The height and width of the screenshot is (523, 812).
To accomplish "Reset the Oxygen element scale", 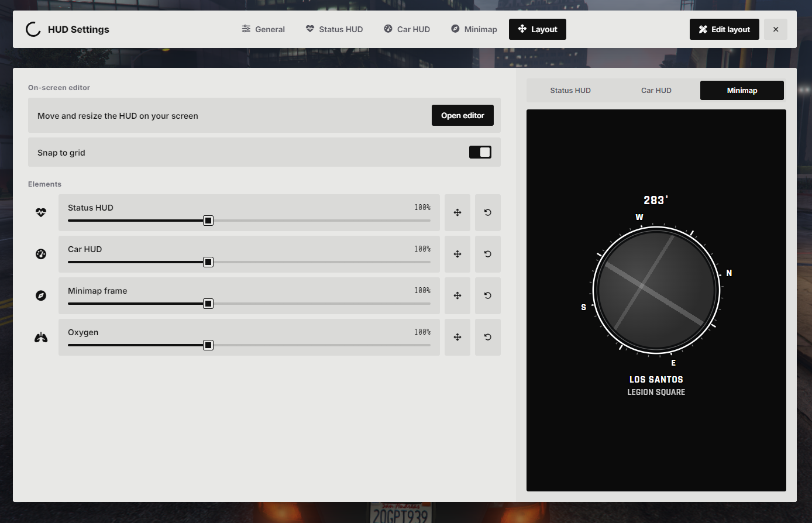I will 488,337.
